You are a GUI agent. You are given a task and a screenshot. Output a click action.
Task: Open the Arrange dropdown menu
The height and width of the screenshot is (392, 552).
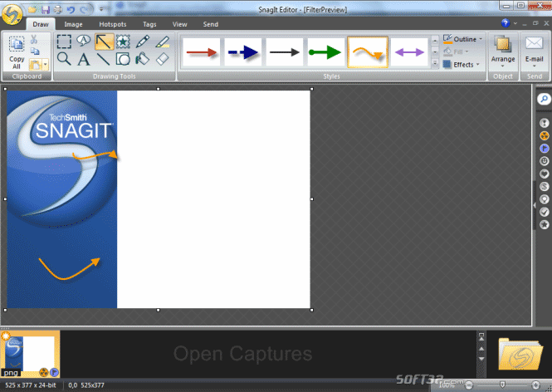(503, 51)
